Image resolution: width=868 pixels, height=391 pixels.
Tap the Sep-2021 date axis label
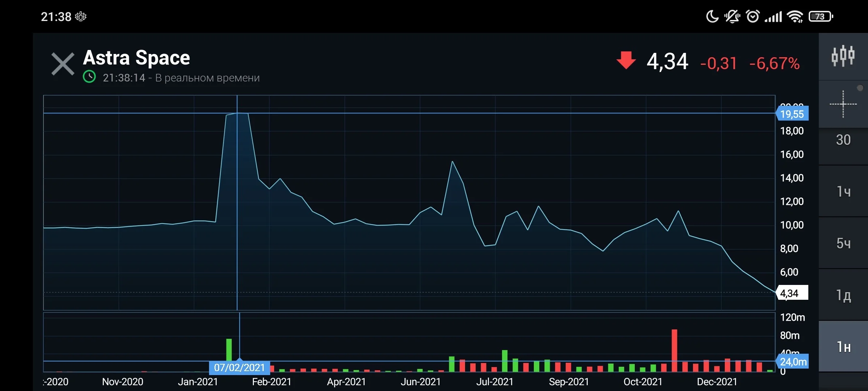coord(569,382)
